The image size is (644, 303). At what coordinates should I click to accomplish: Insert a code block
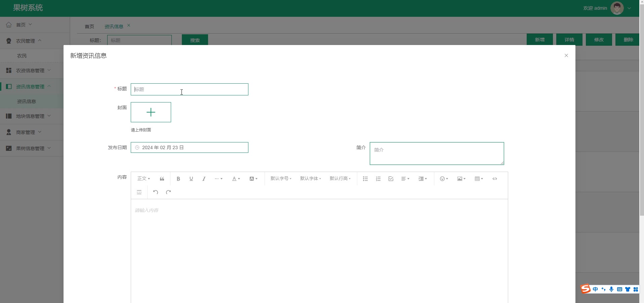(x=495, y=179)
